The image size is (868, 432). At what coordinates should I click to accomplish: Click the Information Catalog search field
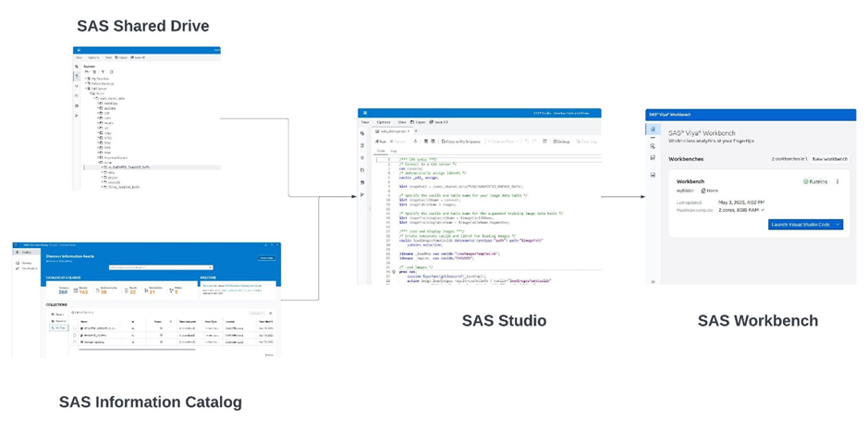click(159, 268)
